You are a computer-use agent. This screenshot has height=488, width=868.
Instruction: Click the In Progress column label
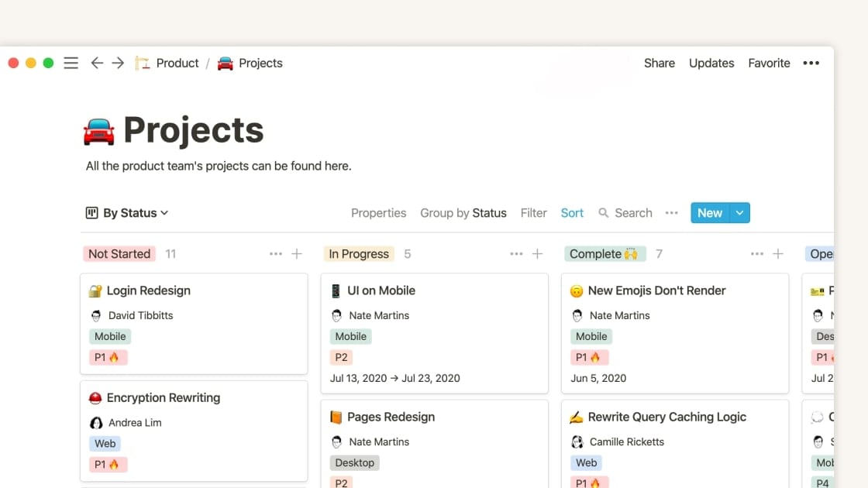pyautogui.click(x=359, y=254)
